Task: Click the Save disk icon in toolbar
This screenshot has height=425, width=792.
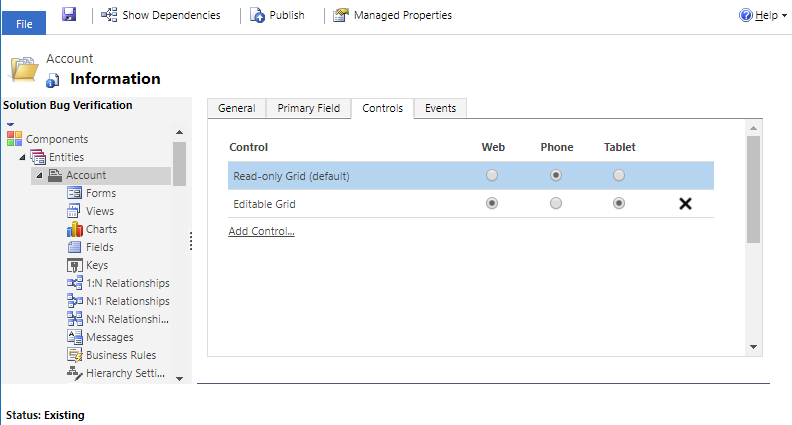Action: [x=69, y=15]
